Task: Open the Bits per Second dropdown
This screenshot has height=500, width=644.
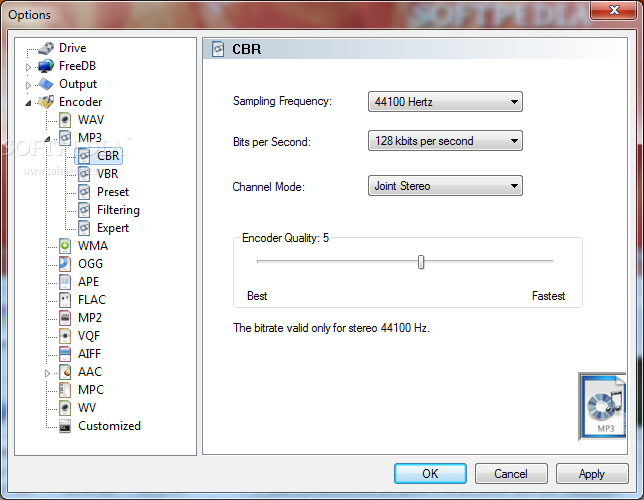Action: (x=445, y=141)
